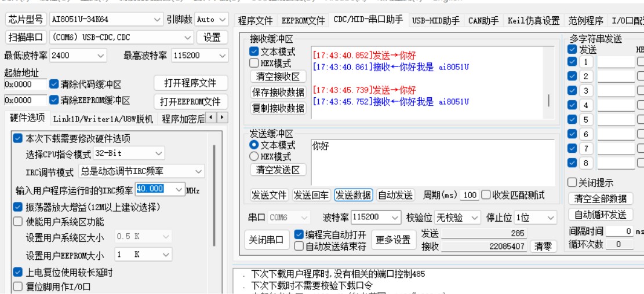Open the 最高波特率 115200 dropdown
Viewport: 644px width, 294px height.
(199, 56)
